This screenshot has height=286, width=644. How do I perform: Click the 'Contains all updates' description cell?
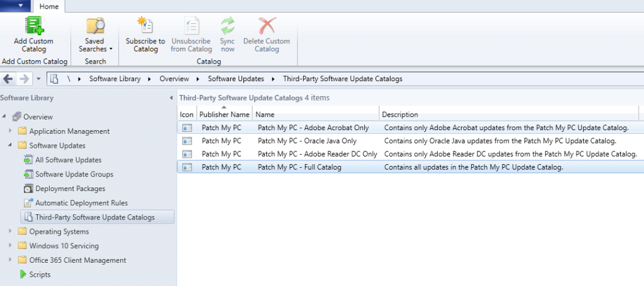pos(474,167)
